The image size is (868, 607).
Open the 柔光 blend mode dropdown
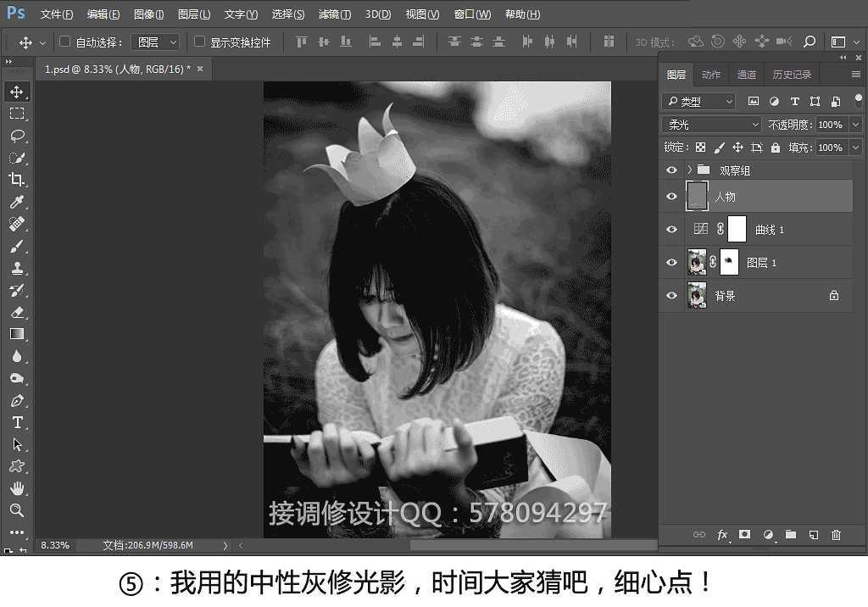point(710,124)
